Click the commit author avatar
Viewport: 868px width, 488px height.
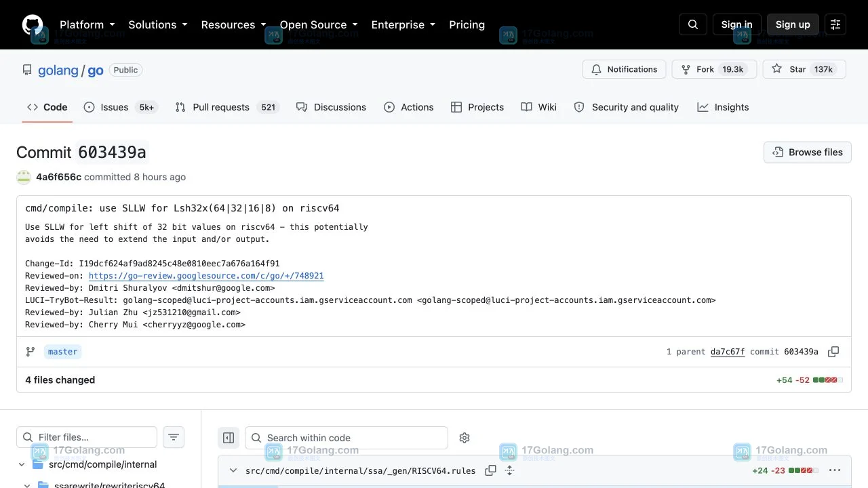coord(24,177)
